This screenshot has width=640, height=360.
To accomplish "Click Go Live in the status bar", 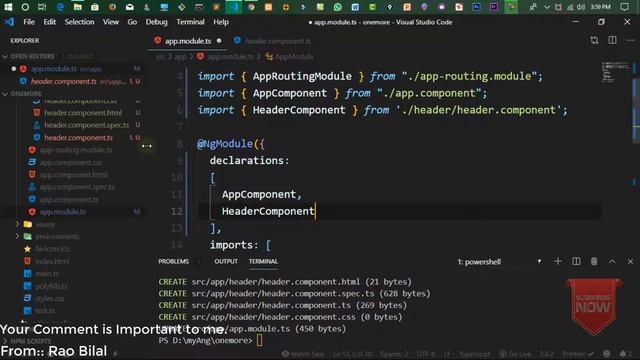I will coord(515,354).
